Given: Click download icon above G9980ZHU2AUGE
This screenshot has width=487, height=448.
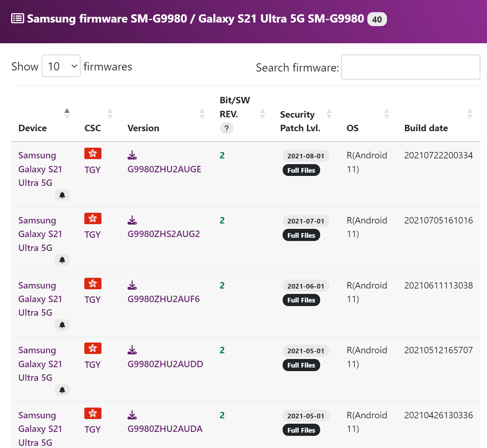Looking at the screenshot, I should pyautogui.click(x=132, y=155).
